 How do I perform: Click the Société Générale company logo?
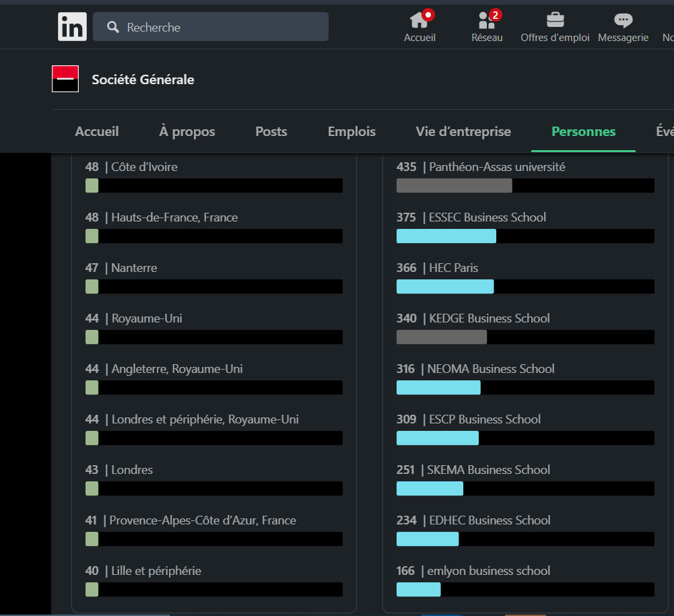(65, 79)
